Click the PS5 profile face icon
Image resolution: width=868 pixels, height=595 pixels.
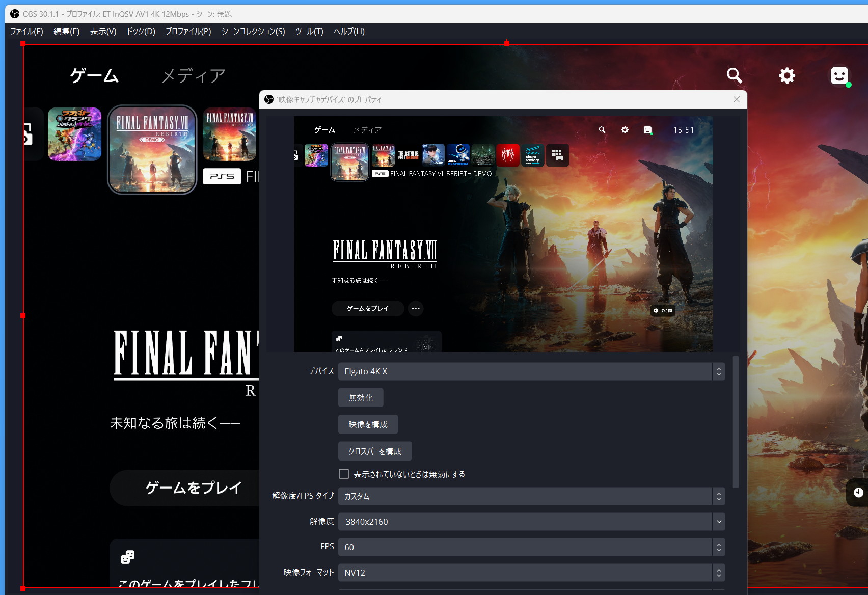click(839, 75)
